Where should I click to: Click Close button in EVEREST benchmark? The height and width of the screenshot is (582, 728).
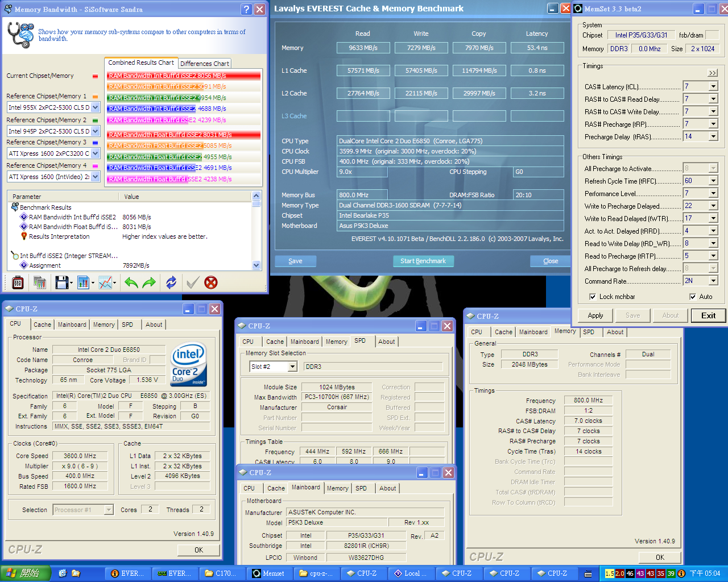click(551, 261)
